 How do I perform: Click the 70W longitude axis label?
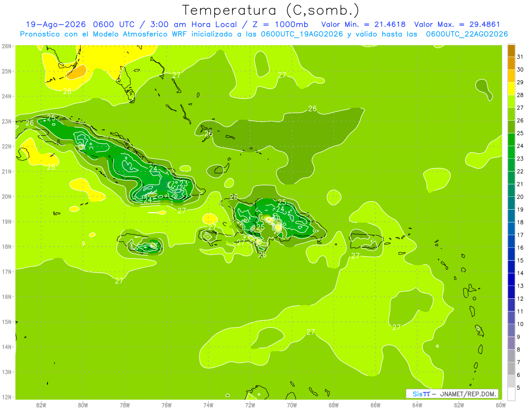point(292,404)
